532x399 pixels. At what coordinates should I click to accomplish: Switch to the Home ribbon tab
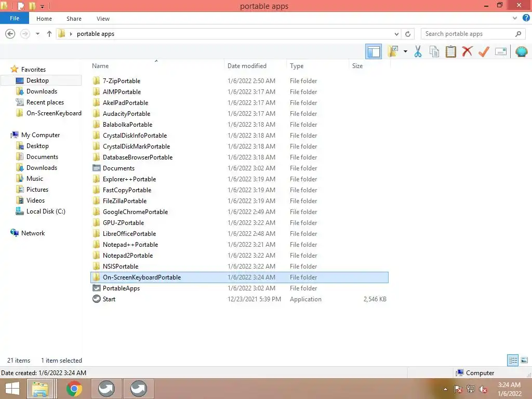tap(44, 19)
